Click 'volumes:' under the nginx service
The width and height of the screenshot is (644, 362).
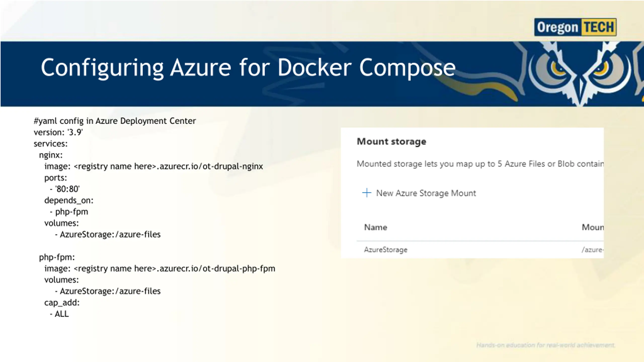[61, 223]
